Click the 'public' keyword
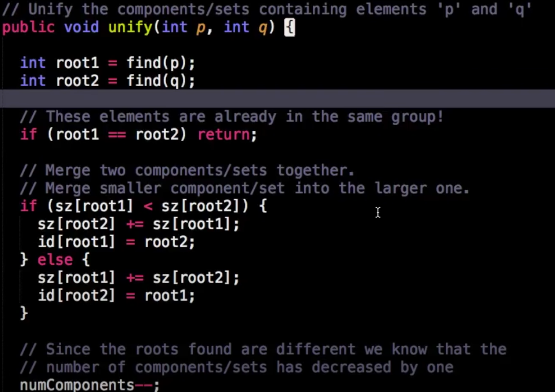The image size is (555, 392). click(x=28, y=28)
